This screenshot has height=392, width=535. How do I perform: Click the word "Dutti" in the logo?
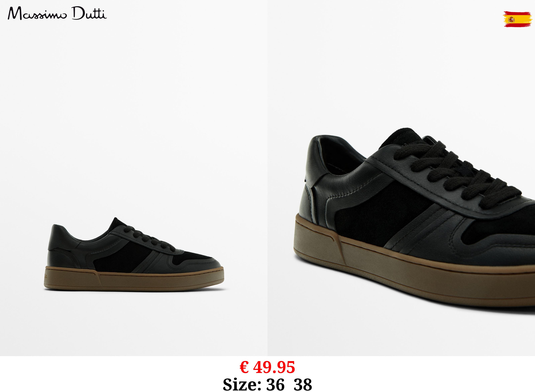[90, 14]
